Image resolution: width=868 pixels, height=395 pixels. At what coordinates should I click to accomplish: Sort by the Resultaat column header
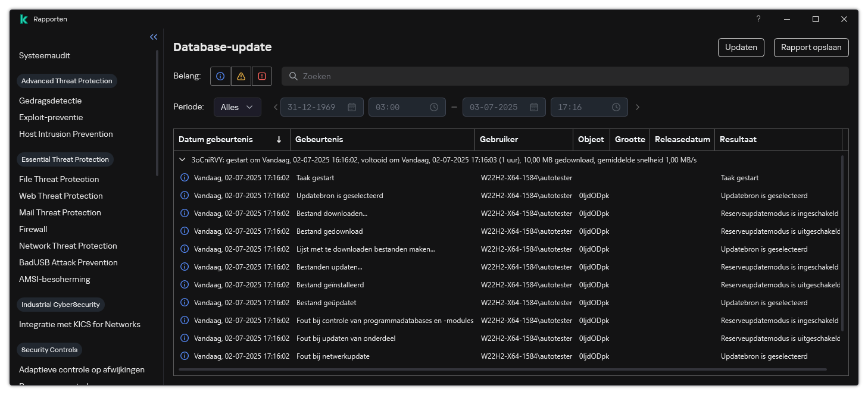point(738,139)
